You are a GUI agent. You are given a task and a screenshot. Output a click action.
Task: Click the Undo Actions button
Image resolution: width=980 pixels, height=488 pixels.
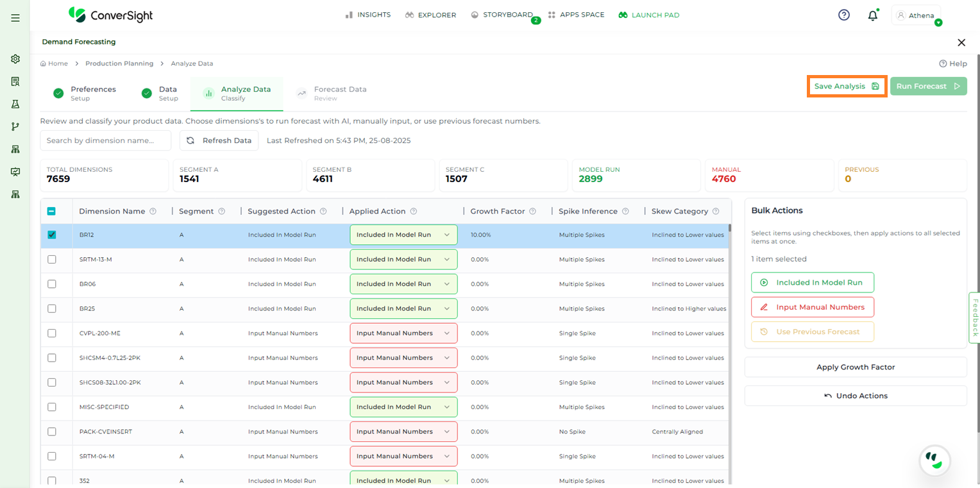[856, 396]
